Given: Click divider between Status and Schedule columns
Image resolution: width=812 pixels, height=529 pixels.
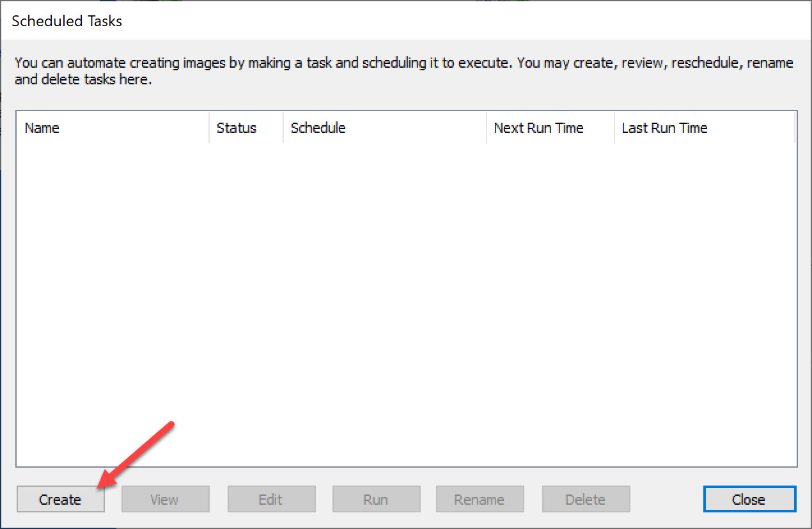Looking at the screenshot, I should pyautogui.click(x=283, y=128).
